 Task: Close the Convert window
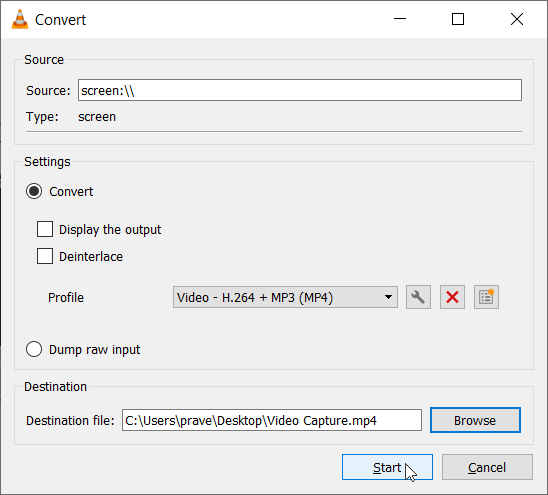[x=517, y=19]
